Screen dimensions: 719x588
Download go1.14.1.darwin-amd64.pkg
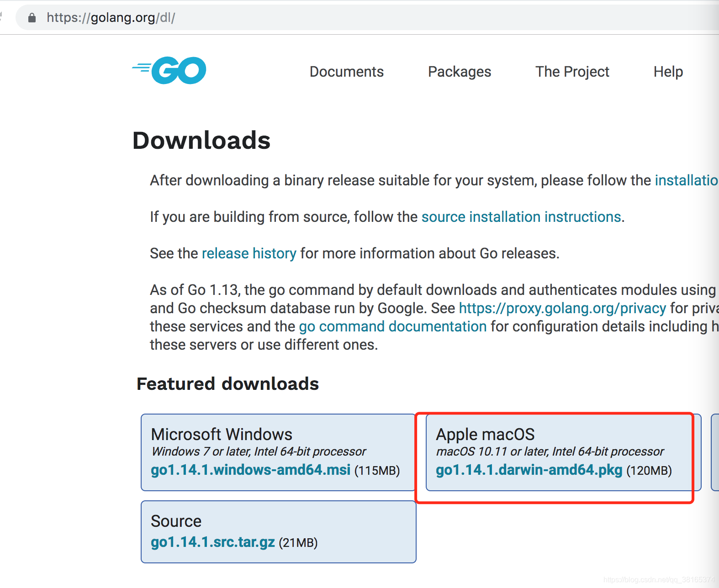(529, 470)
